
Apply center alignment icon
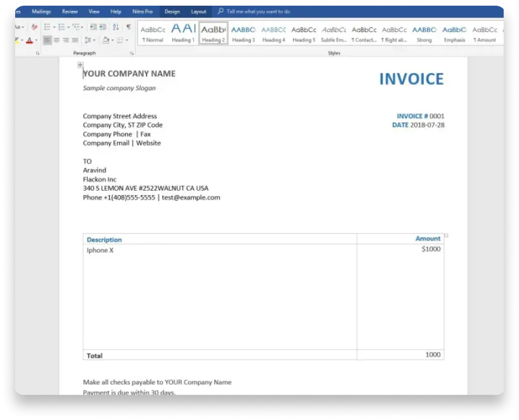pos(57,40)
